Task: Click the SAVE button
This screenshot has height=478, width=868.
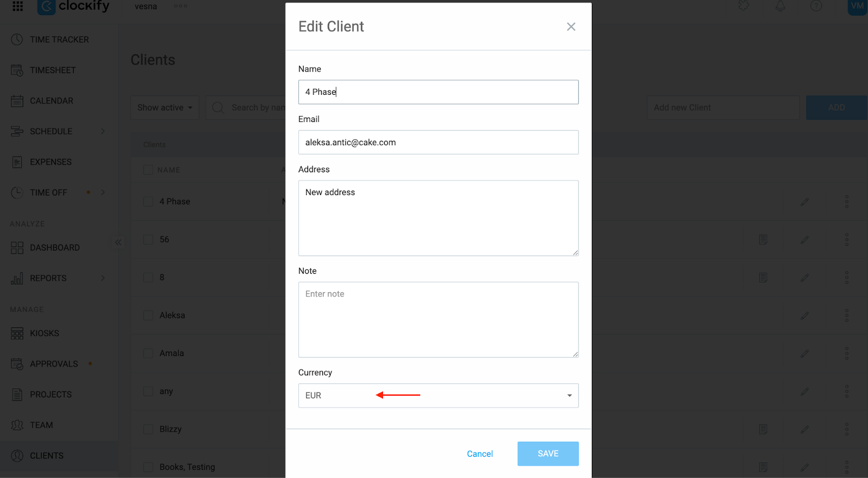Action: [x=548, y=454]
